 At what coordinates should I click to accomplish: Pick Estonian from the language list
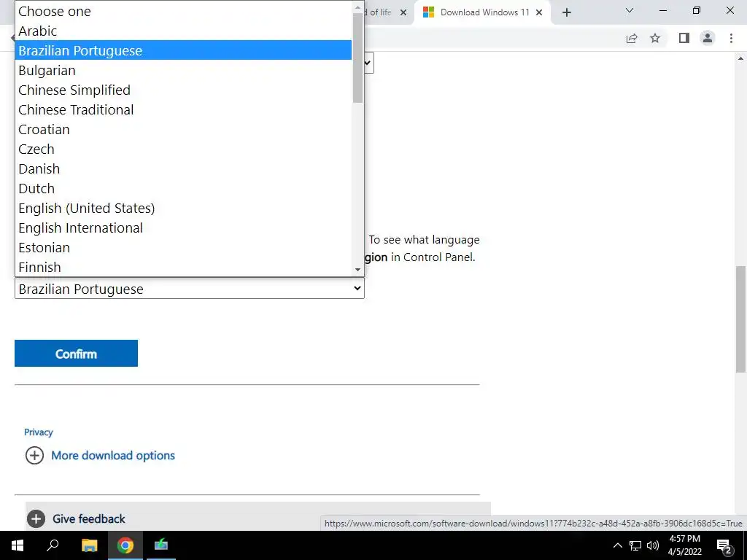(183, 247)
